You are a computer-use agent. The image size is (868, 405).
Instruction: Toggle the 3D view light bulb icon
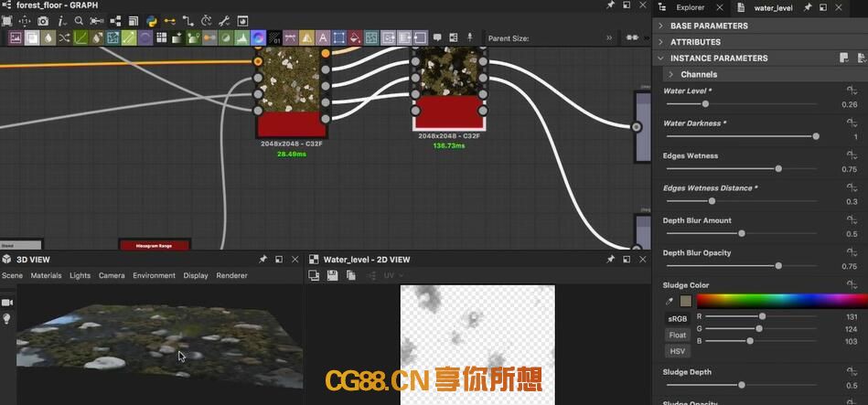tap(7, 319)
